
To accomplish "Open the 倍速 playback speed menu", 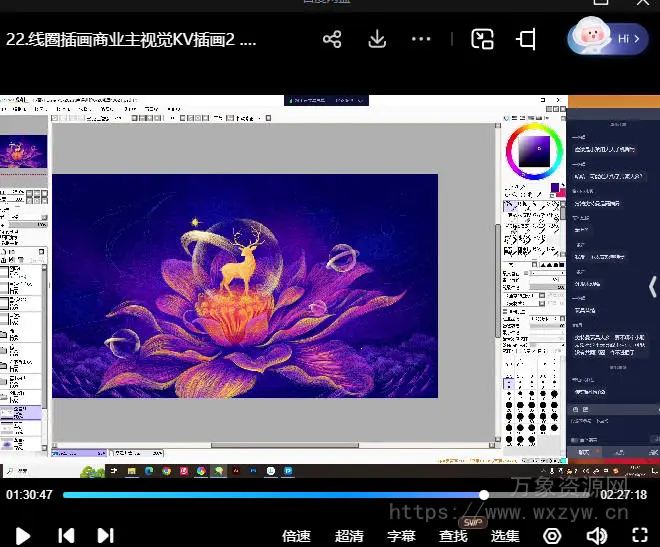I will (297, 536).
